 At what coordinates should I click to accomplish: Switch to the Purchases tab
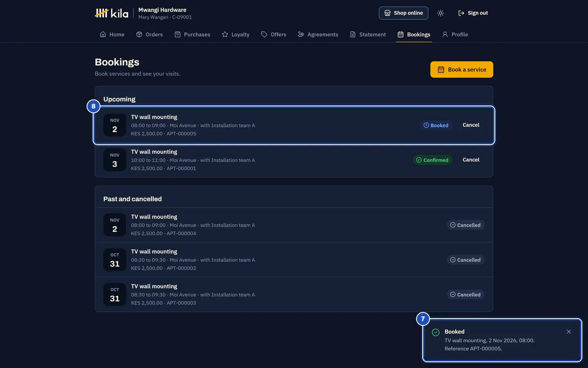coord(192,34)
